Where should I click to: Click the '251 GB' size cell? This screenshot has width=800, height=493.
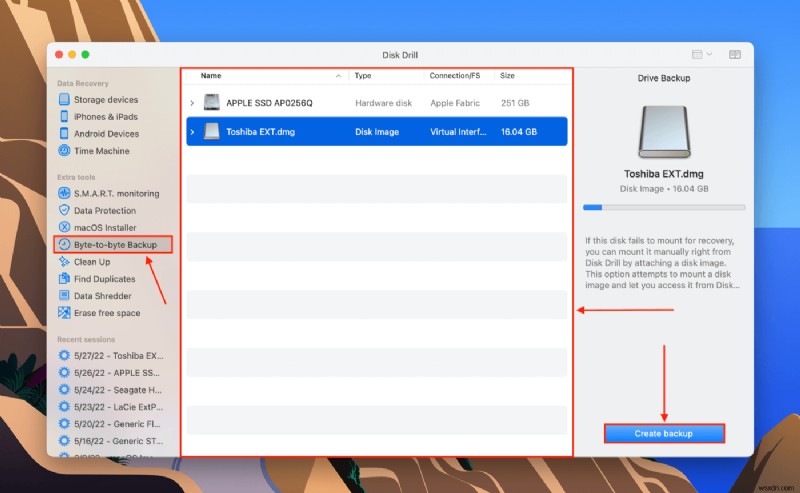tap(515, 103)
